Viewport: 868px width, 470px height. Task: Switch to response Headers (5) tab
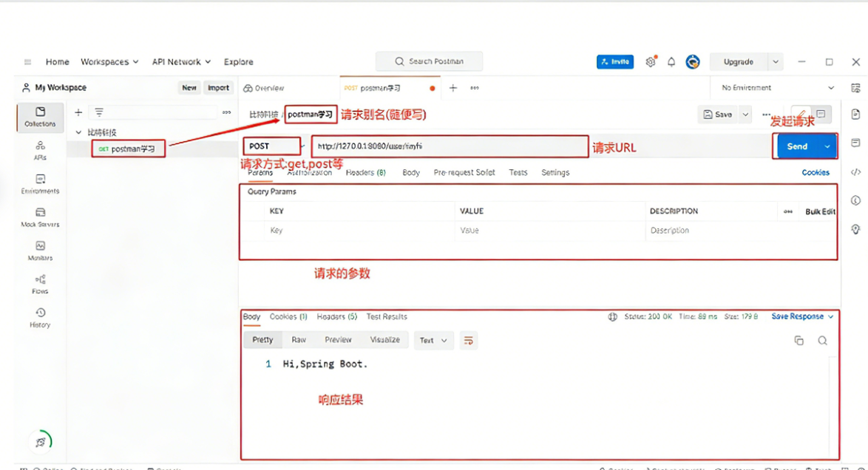coord(336,316)
